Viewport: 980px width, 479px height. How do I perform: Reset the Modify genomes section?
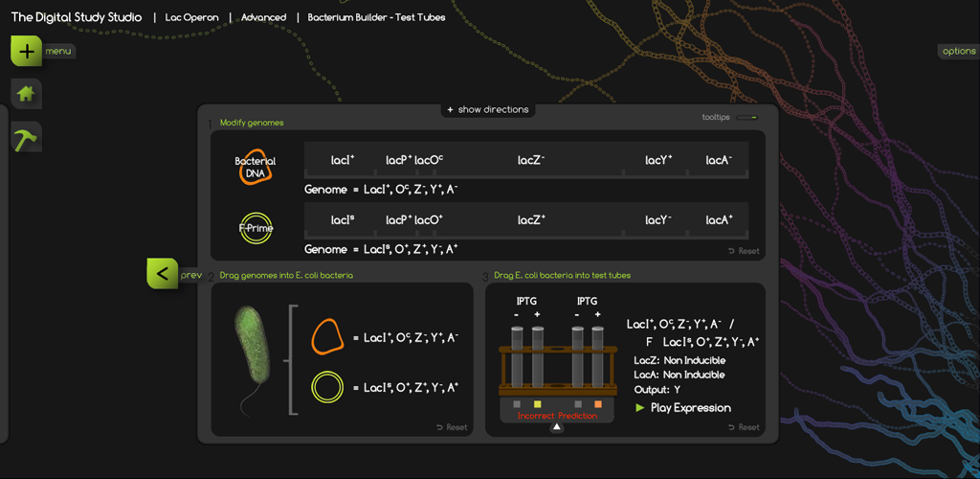point(744,251)
